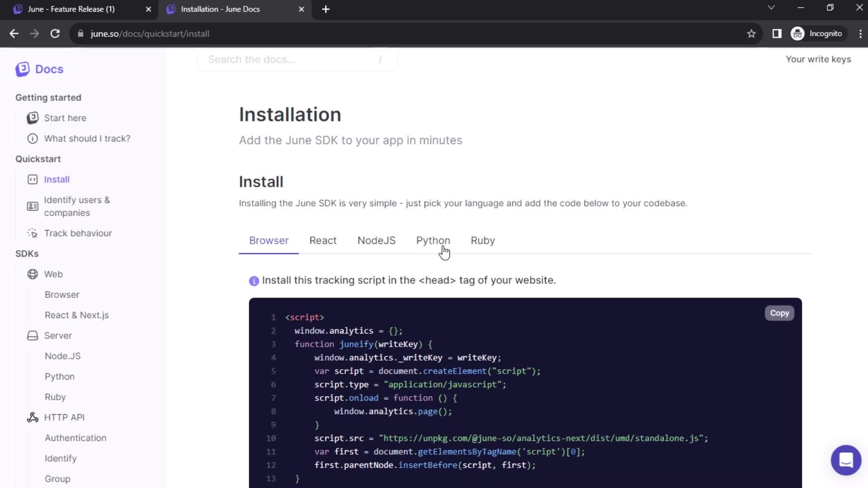Viewport: 868px width, 488px height.
Task: Select the React install tab
Action: [x=323, y=240]
